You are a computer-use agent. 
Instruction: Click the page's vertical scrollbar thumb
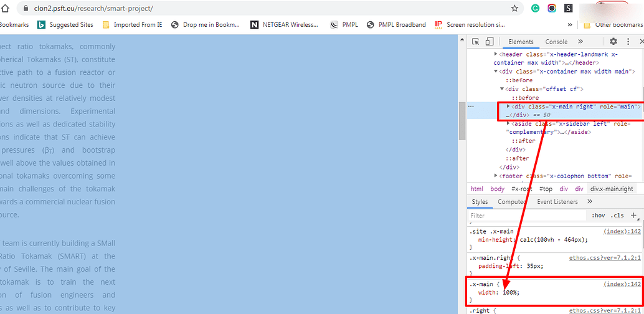point(462,121)
